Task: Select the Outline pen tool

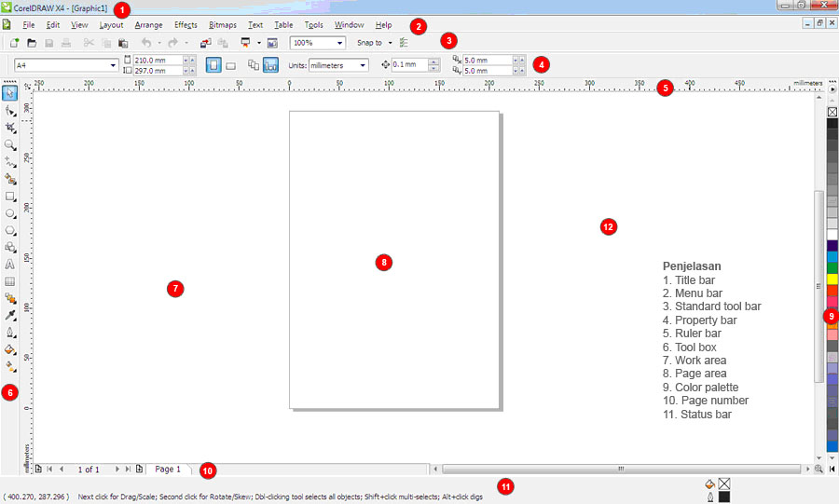Action: point(9,333)
